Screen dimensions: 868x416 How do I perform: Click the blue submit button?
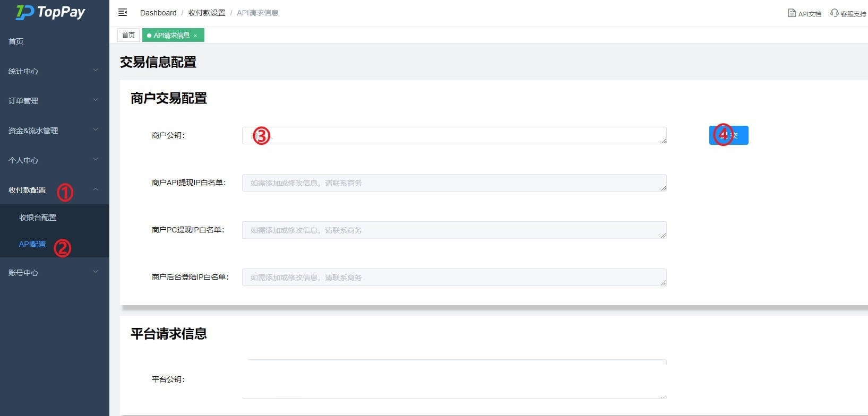tap(728, 135)
